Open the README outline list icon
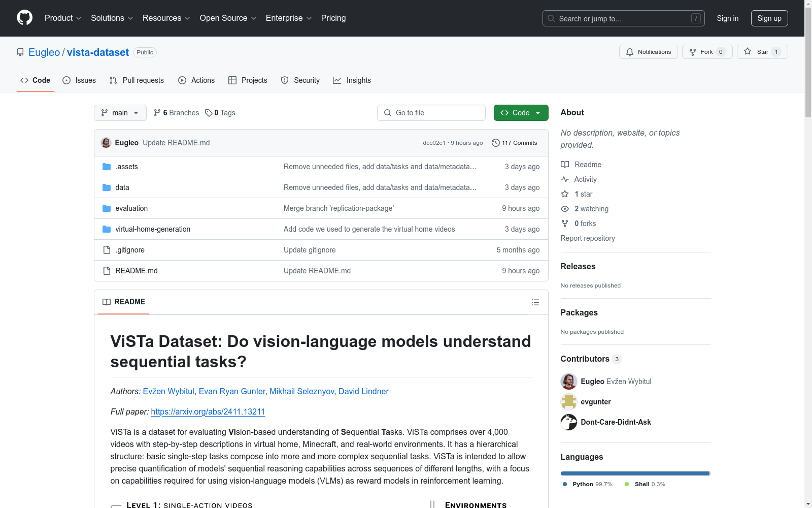The width and height of the screenshot is (812, 508). tap(535, 302)
